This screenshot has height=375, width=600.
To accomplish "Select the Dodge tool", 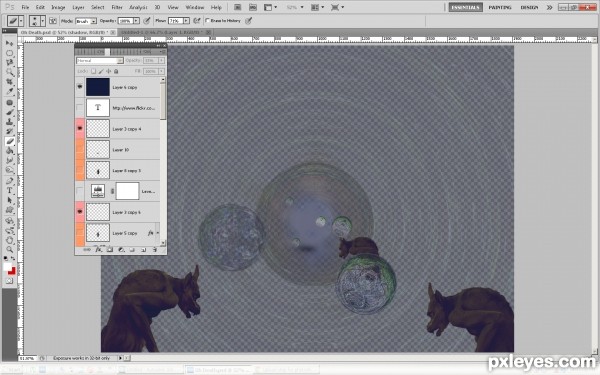I will [10, 170].
